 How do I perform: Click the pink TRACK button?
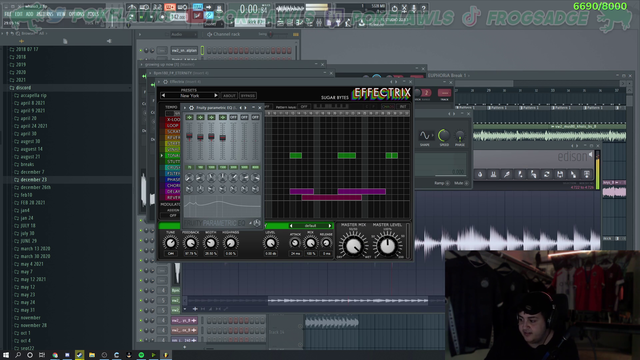click(444, 94)
